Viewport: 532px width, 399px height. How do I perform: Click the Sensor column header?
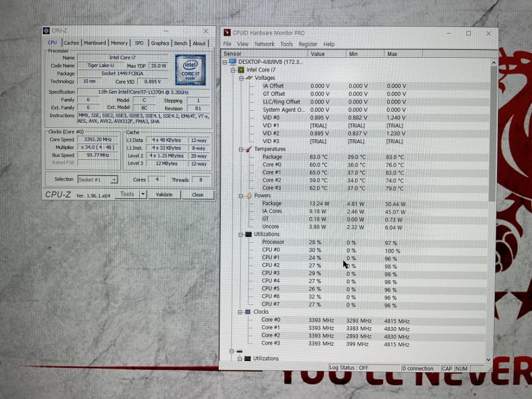265,53
